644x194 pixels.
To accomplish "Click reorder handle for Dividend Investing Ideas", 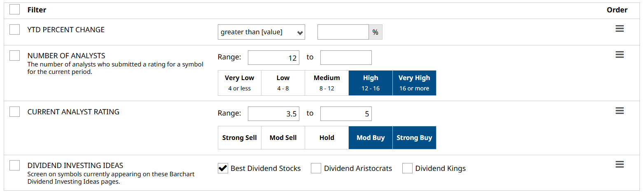I will pos(619,164).
